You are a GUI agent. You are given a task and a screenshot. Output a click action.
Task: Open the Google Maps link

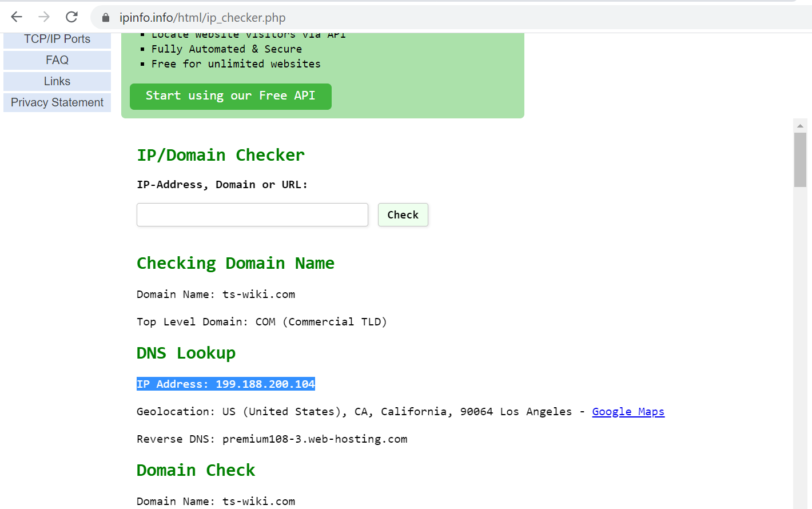(x=628, y=412)
